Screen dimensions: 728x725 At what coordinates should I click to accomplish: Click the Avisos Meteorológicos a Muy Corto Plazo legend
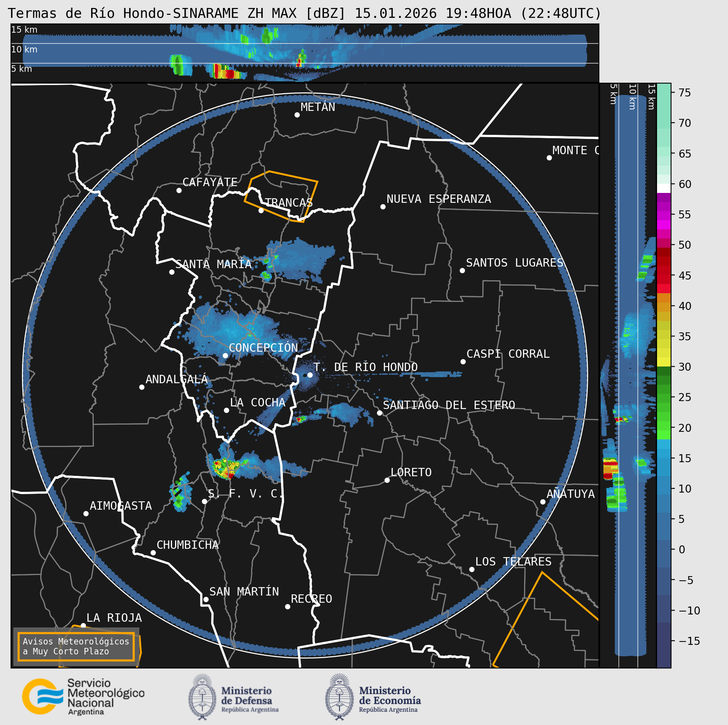tap(76, 646)
